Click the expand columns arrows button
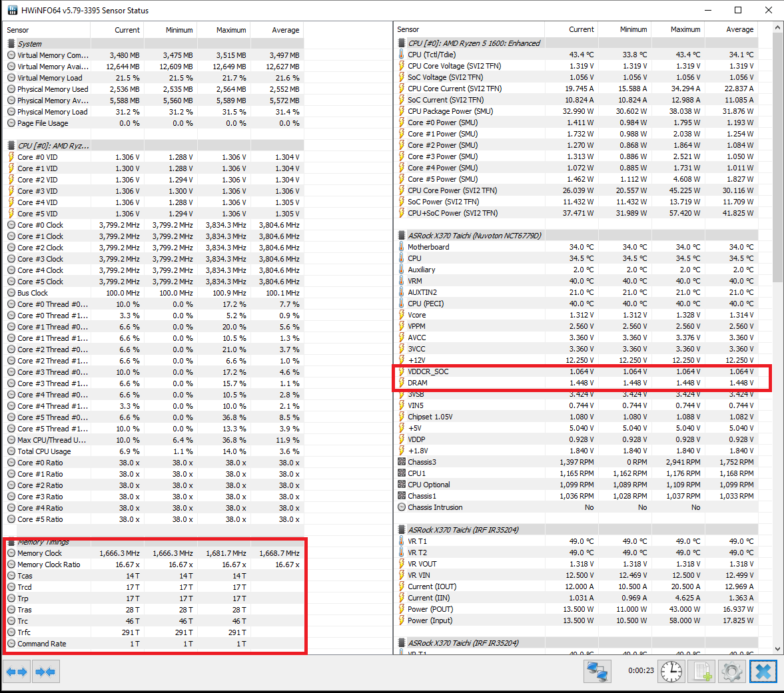Viewport: 784px width, 693px height. pos(17,672)
